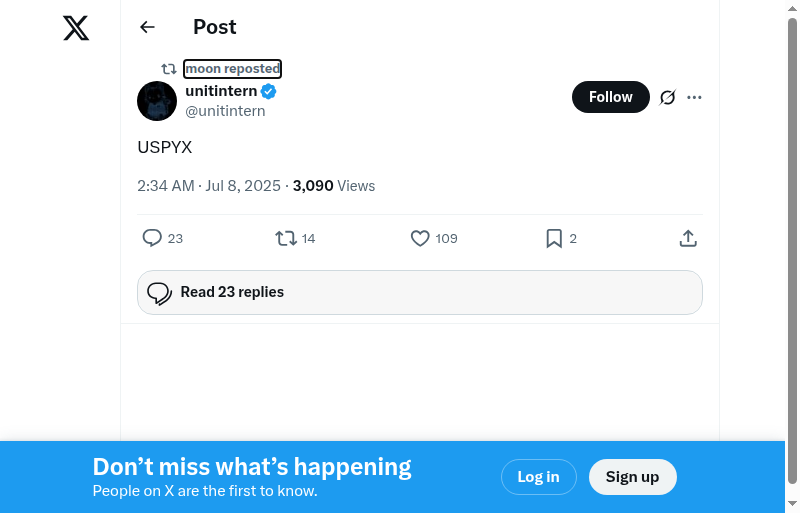Screen dimensions: 800x513
Task: Click the unitintern display name
Action: pos(221,91)
